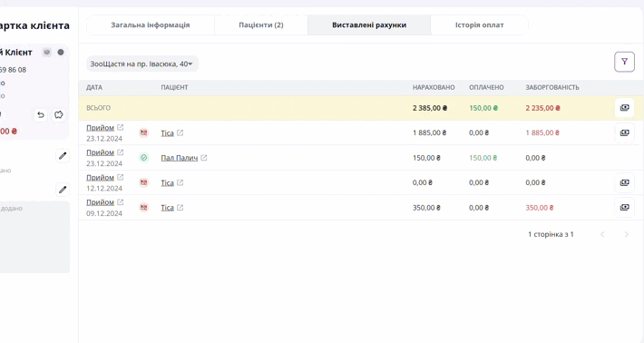The width and height of the screenshot is (644, 343).
Task: Click the payment icon in the ВСЬОГО row
Action: point(624,108)
